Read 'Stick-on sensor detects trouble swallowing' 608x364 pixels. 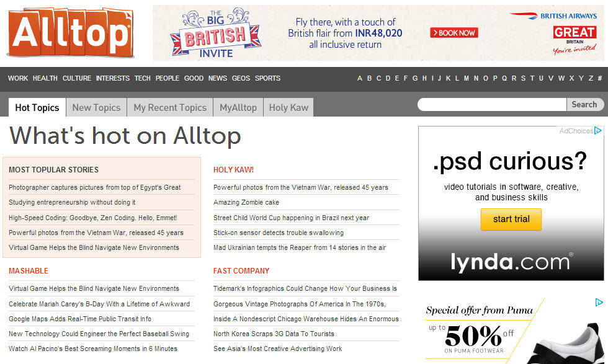(279, 233)
